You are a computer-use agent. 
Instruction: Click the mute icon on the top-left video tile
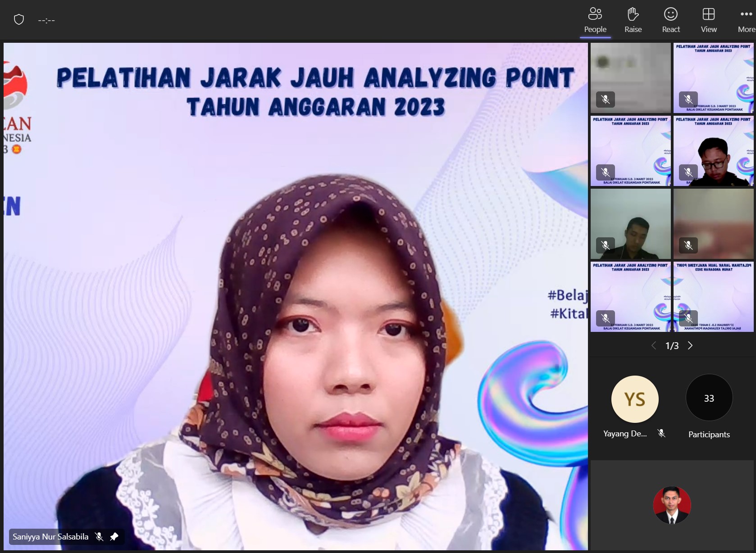pyautogui.click(x=605, y=100)
